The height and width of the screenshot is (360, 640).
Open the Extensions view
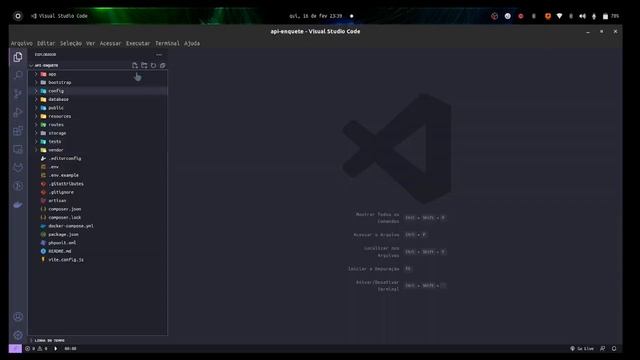pos(18,131)
